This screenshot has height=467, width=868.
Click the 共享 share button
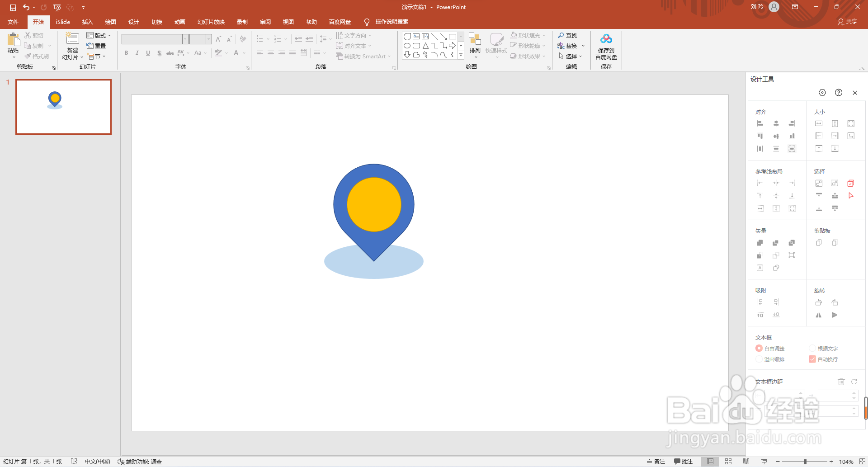[x=847, y=22]
